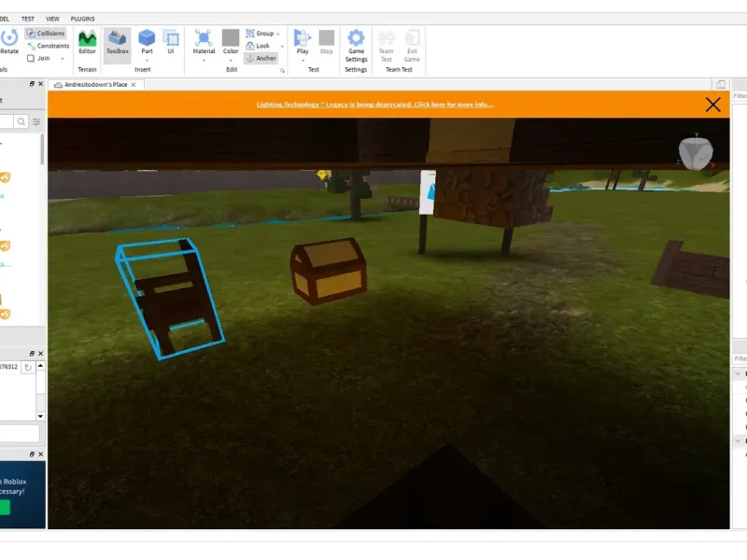The width and height of the screenshot is (747, 560).
Task: Open the Edit group dialog launcher
Action: 283,71
